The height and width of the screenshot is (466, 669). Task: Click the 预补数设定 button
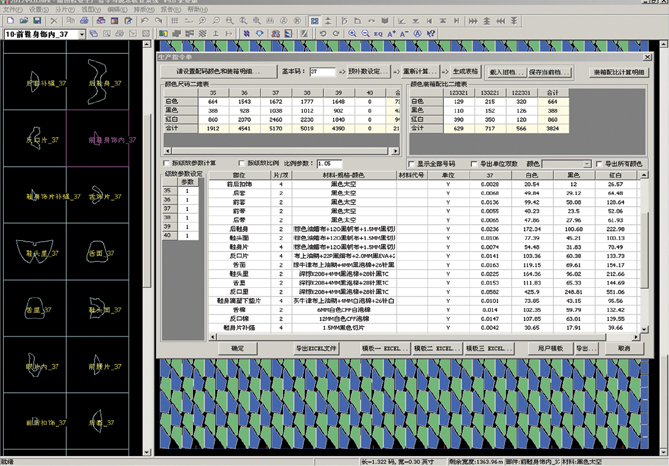coord(368,71)
